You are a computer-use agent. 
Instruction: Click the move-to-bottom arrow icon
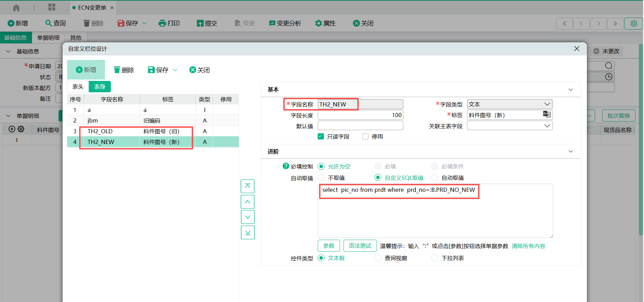[x=247, y=233]
